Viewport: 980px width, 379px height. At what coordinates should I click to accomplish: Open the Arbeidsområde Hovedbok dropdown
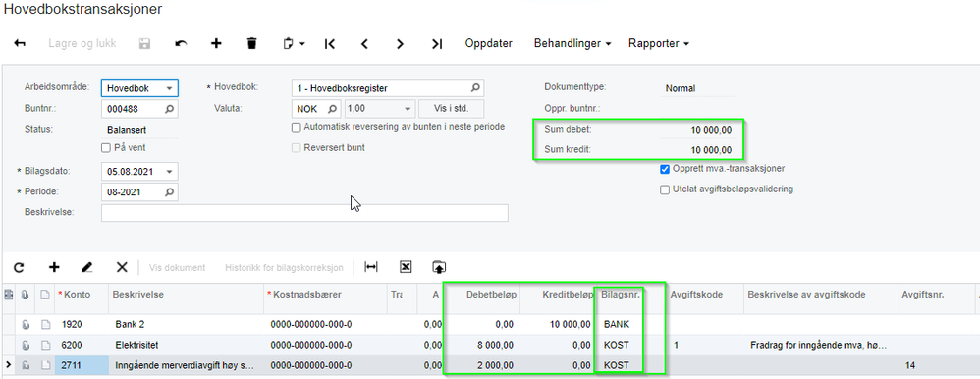[x=169, y=88]
